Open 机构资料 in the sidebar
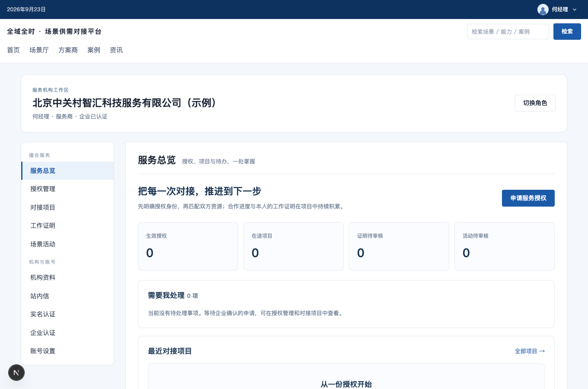Image resolution: width=588 pixels, height=389 pixels. click(67, 277)
